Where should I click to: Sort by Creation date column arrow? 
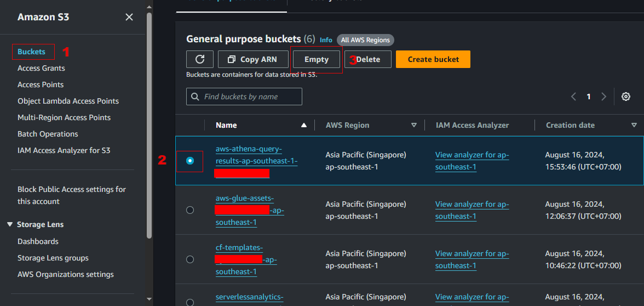[x=634, y=125]
